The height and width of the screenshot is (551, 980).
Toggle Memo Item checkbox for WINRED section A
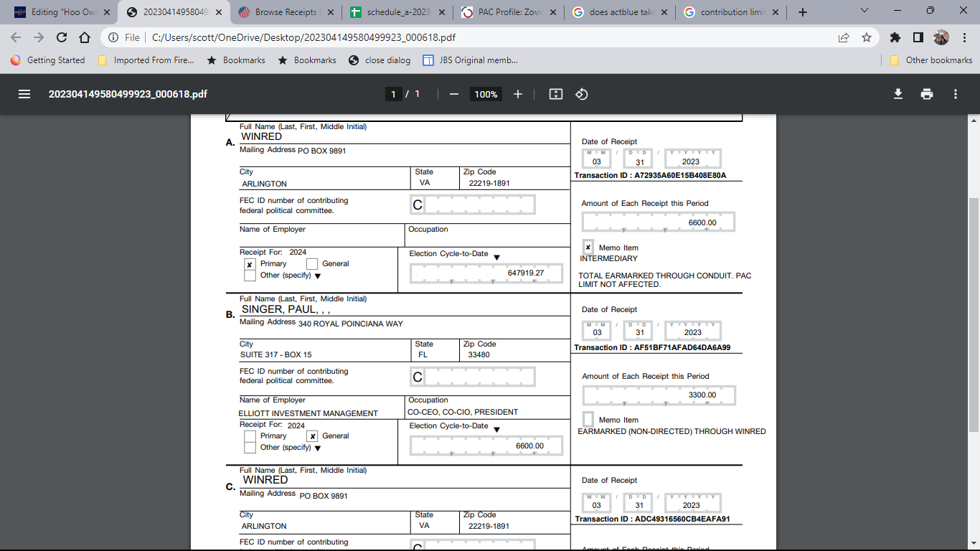(588, 247)
